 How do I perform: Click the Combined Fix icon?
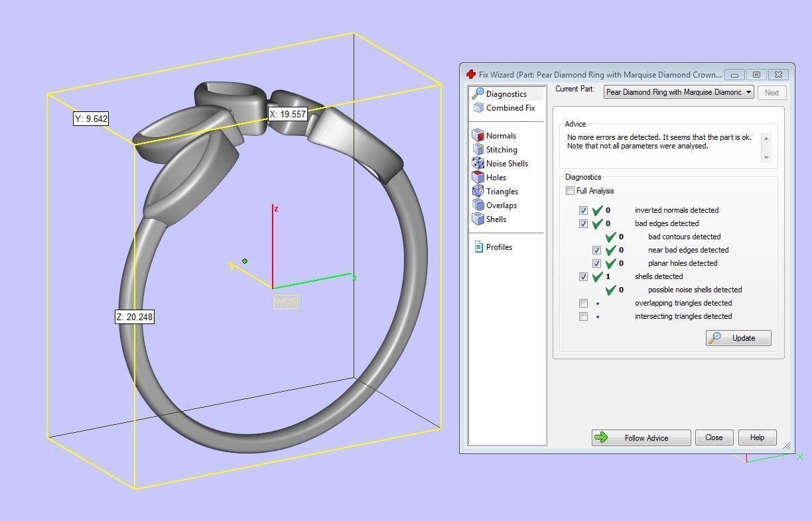[478, 107]
